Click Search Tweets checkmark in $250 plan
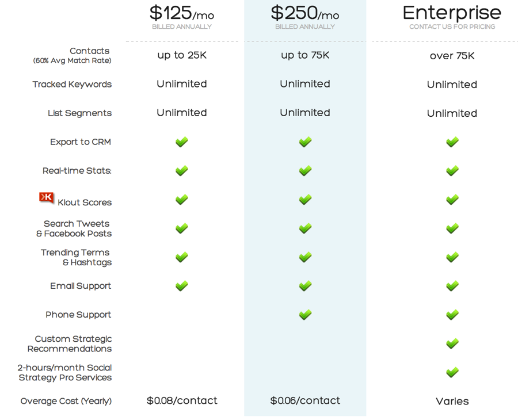518x420 pixels. click(x=305, y=228)
